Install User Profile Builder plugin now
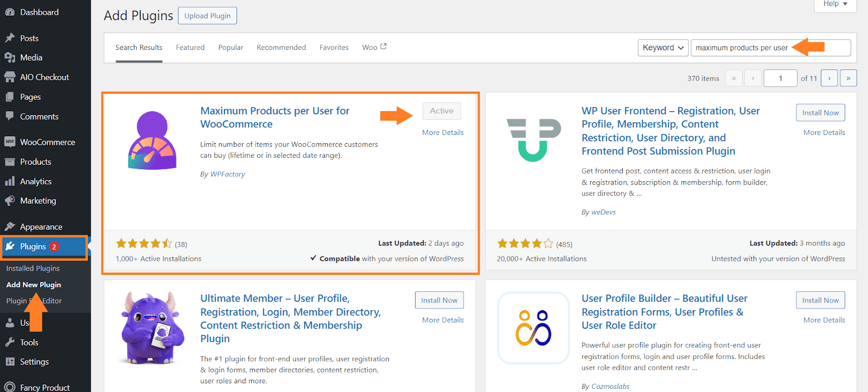868x392 pixels. coord(820,300)
